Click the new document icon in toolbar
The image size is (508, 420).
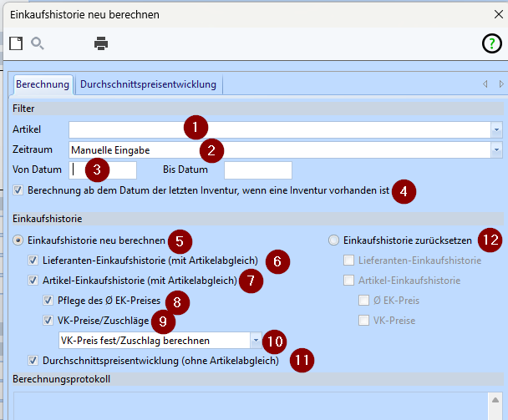click(15, 43)
